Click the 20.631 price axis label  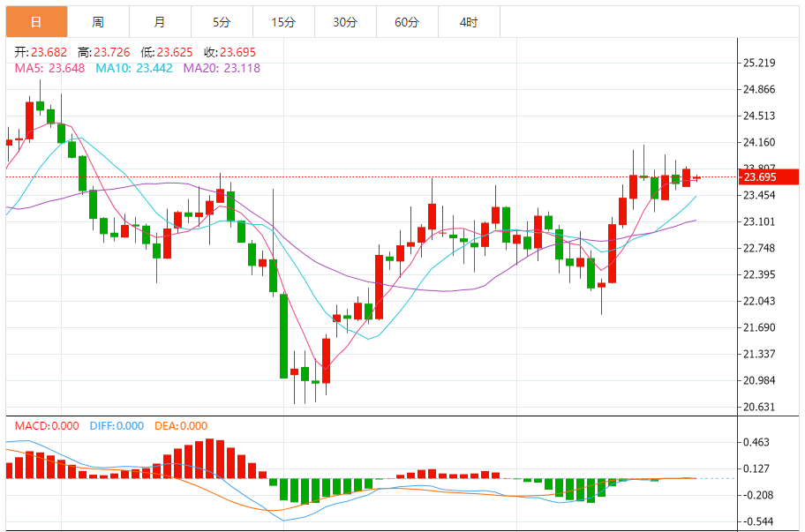pyautogui.click(x=759, y=408)
